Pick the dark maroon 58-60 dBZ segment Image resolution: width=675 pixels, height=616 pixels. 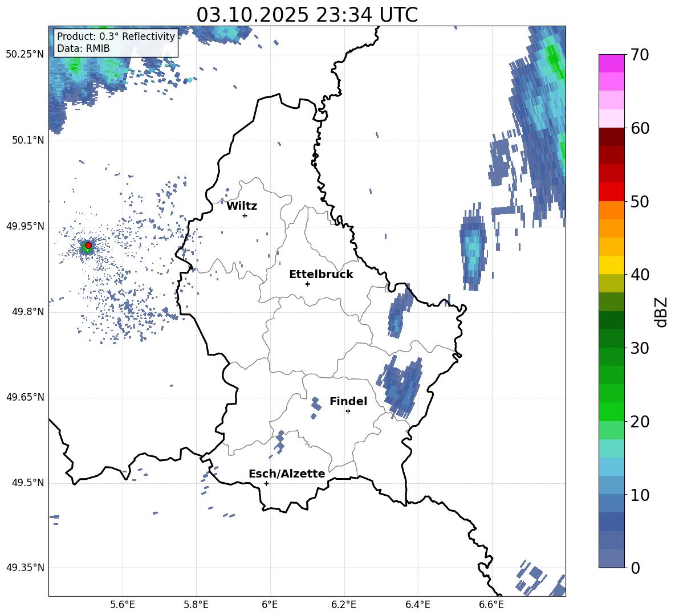tap(611, 137)
